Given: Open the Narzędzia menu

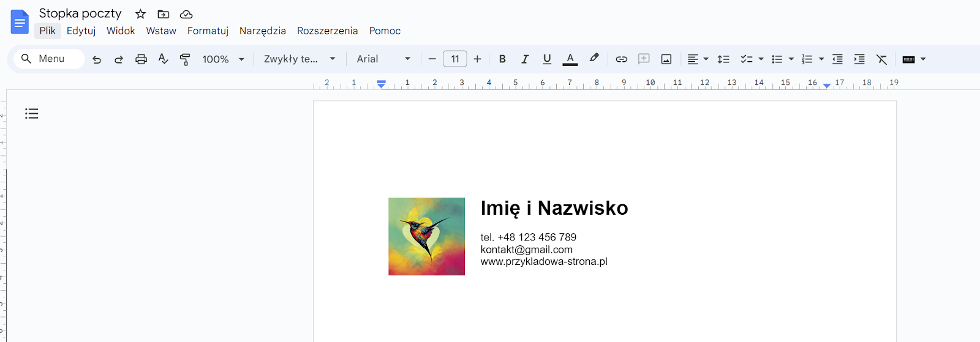Looking at the screenshot, I should (262, 31).
